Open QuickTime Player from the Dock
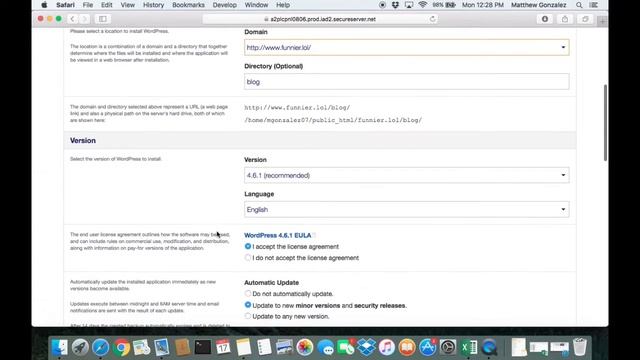Screen dimensions: 640x360 tap(489, 347)
